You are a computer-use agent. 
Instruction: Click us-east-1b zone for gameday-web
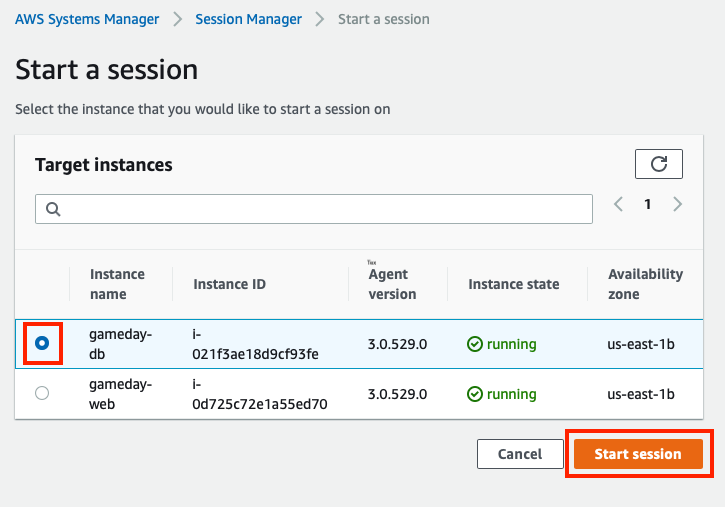click(641, 394)
